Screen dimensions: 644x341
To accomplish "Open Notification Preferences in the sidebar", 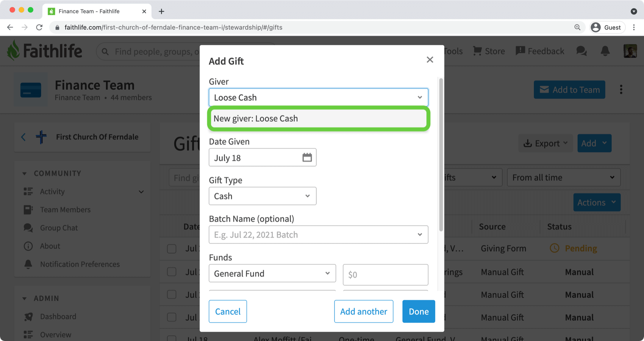I will 80,264.
